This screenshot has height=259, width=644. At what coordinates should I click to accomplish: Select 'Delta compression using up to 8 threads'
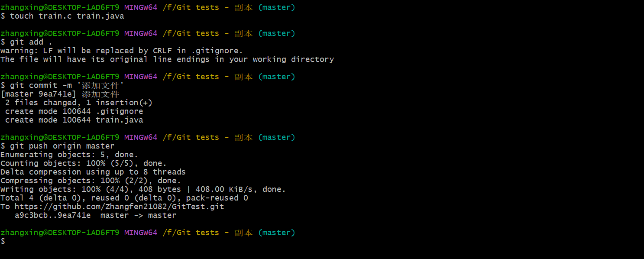click(93, 172)
